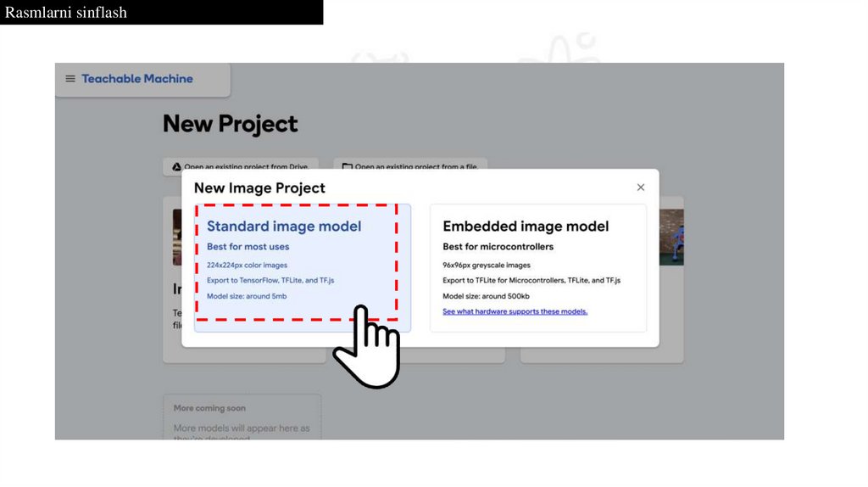Click 'Export to TensorFlow, TFLite, and TF.js' text

(x=270, y=280)
